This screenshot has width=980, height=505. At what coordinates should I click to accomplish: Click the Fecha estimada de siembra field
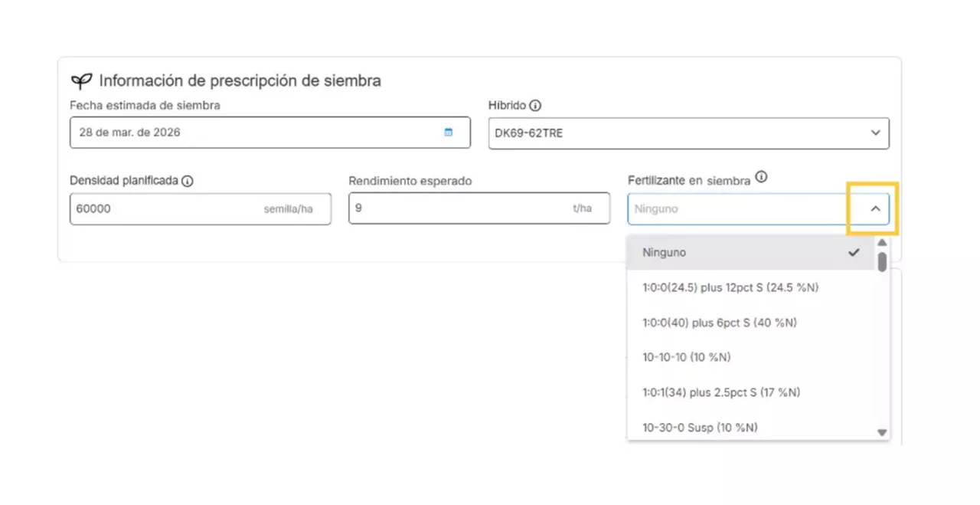[x=253, y=133]
